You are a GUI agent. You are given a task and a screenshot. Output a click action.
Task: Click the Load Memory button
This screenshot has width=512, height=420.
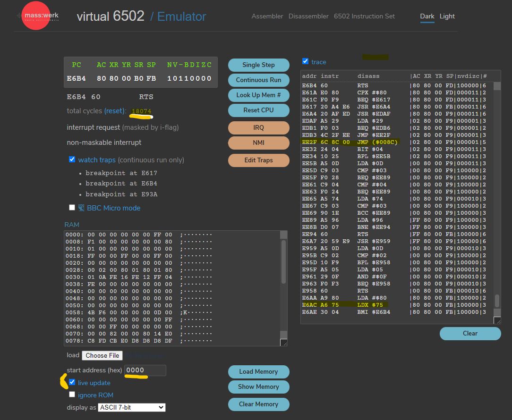point(259,372)
